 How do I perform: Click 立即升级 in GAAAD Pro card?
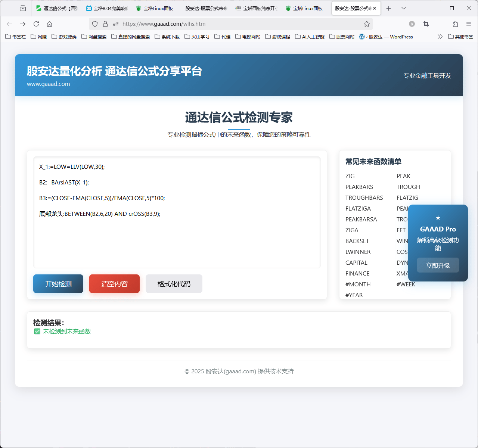[x=438, y=265]
